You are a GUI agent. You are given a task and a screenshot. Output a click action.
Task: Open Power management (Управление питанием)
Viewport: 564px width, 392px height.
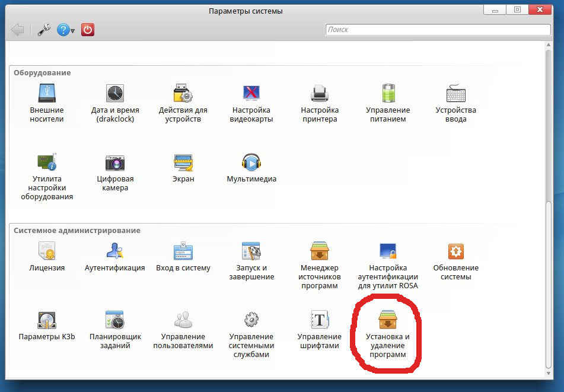pos(388,104)
